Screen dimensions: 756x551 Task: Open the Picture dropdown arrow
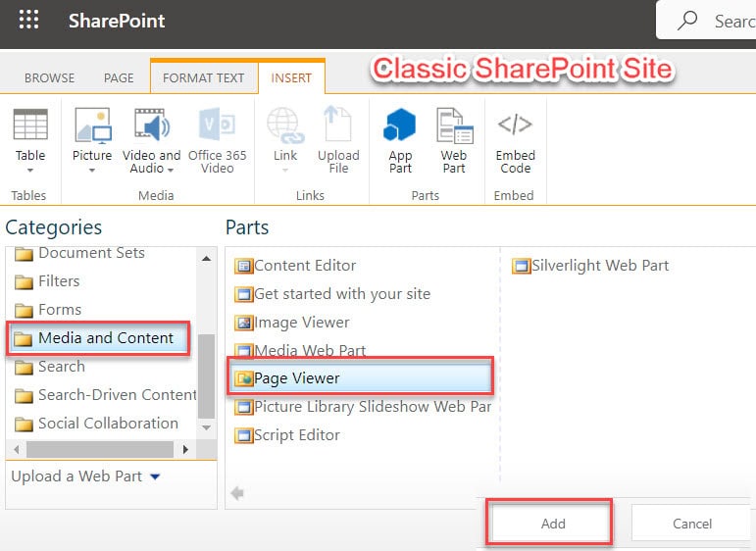click(91, 171)
